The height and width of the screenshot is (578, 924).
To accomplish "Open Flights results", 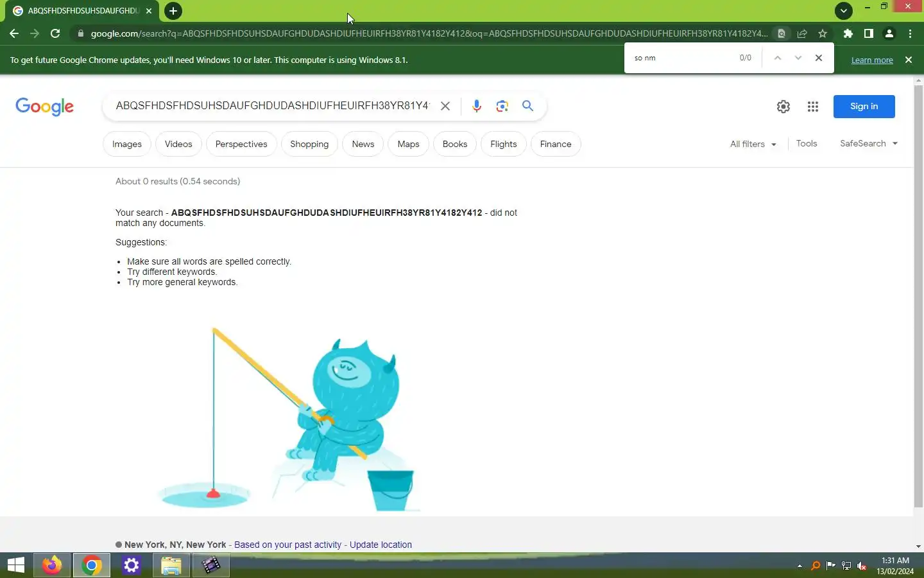I will (504, 144).
